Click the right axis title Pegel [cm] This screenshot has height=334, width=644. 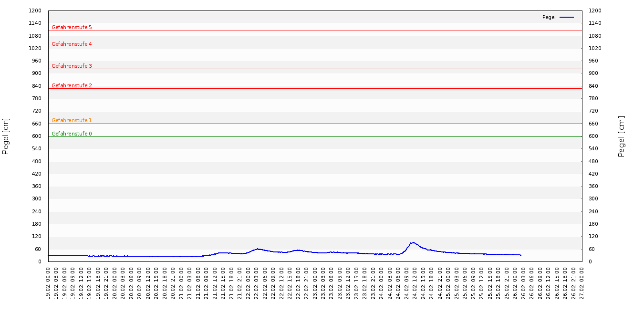coord(622,136)
